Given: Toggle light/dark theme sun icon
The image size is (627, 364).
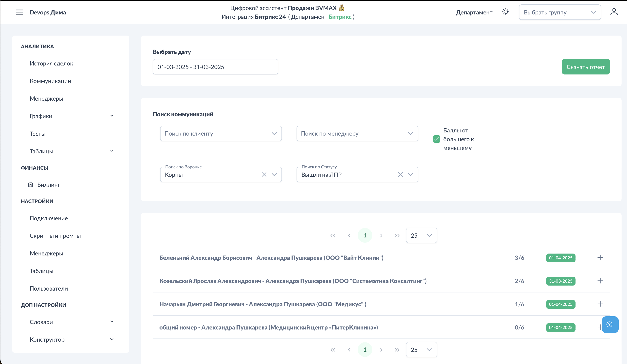Looking at the screenshot, I should 506,12.
